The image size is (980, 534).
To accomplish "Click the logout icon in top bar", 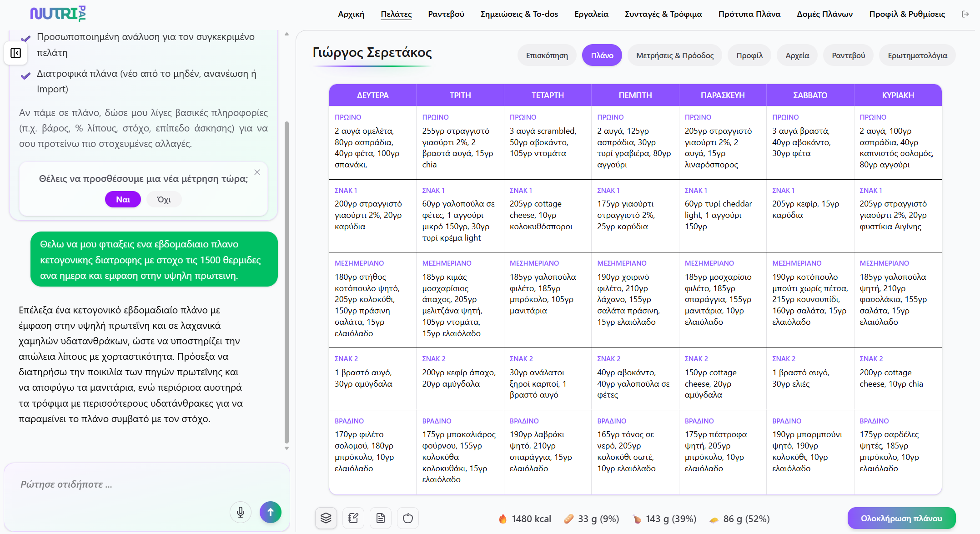I will tap(965, 14).
